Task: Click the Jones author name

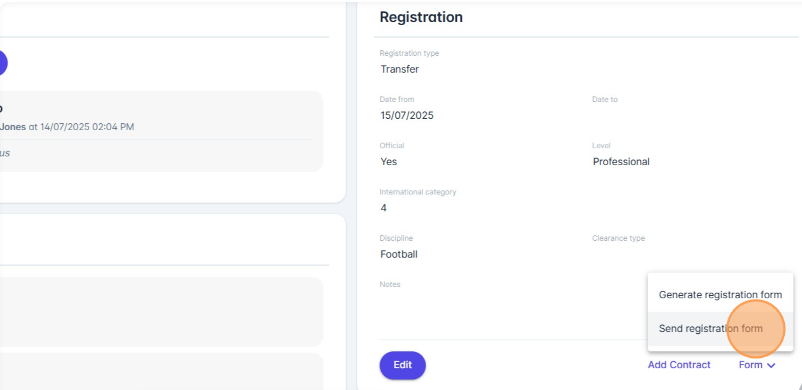Action: (13, 126)
